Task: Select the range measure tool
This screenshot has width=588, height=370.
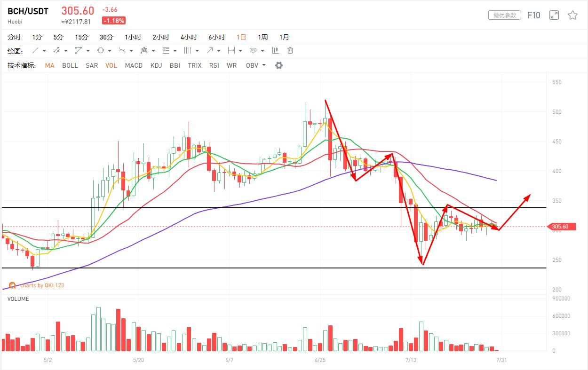Action: (231, 50)
